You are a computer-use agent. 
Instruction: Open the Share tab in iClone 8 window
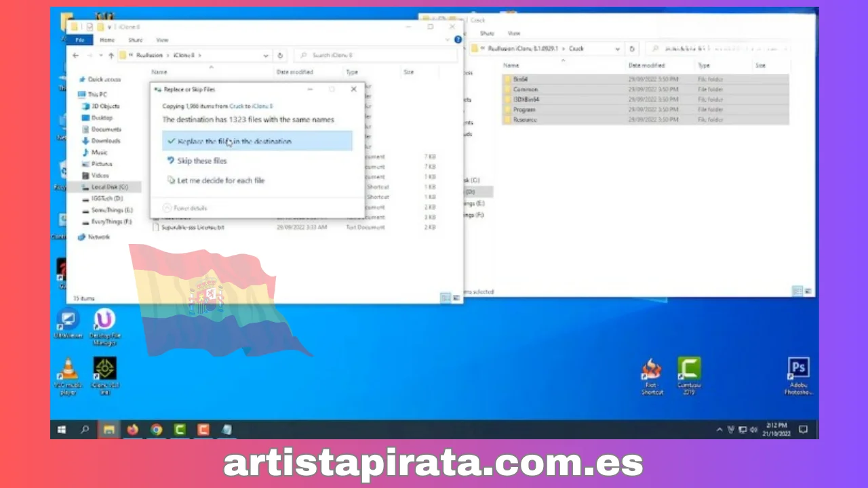tap(135, 40)
